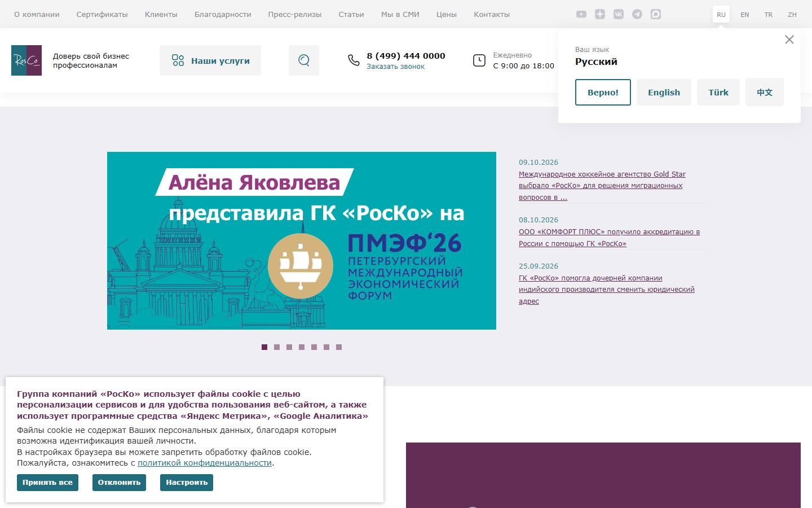Open the Dzen social icon
Viewport: 812px width, 508px height.
[600, 14]
